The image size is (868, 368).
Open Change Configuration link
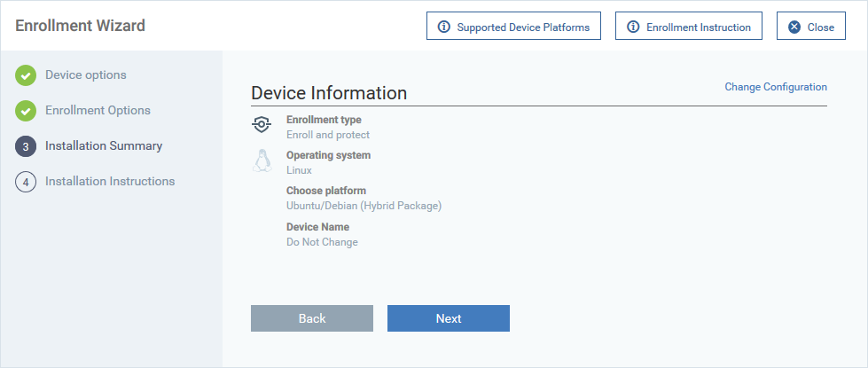coord(776,87)
